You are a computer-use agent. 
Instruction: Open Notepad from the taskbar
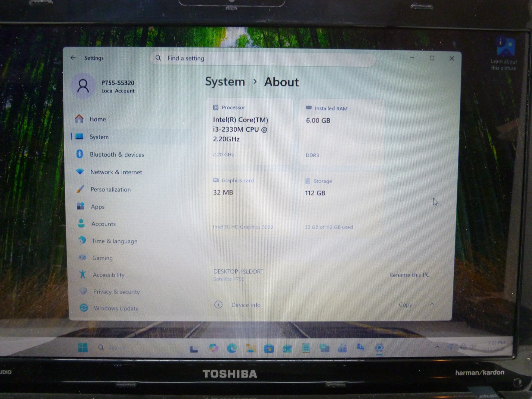point(306,348)
